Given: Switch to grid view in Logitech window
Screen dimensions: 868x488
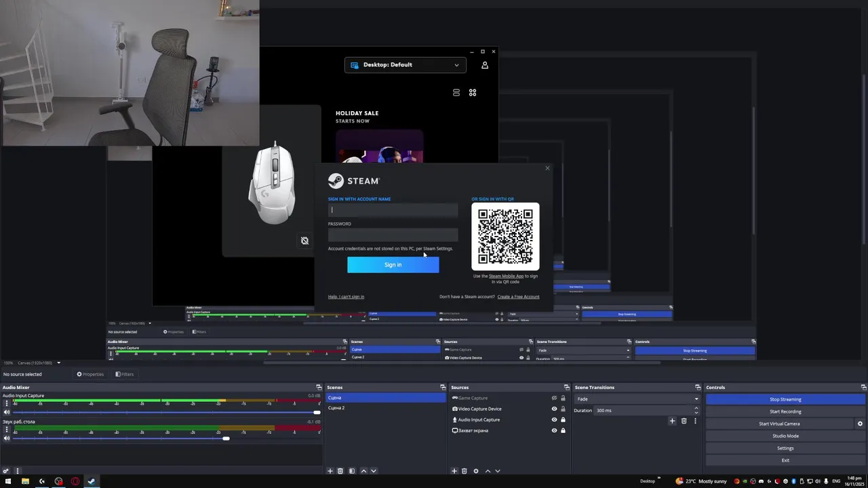Looking at the screenshot, I should click(473, 92).
